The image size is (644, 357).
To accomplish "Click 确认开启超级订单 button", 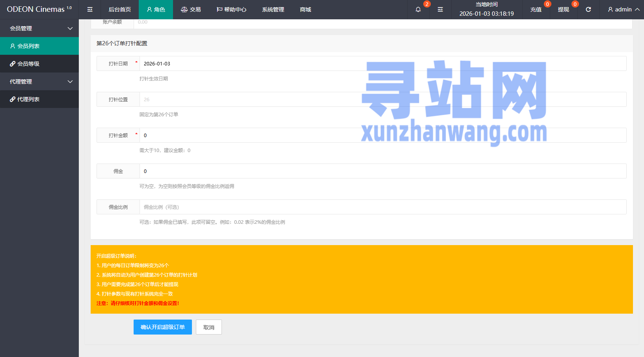I will 162,327.
